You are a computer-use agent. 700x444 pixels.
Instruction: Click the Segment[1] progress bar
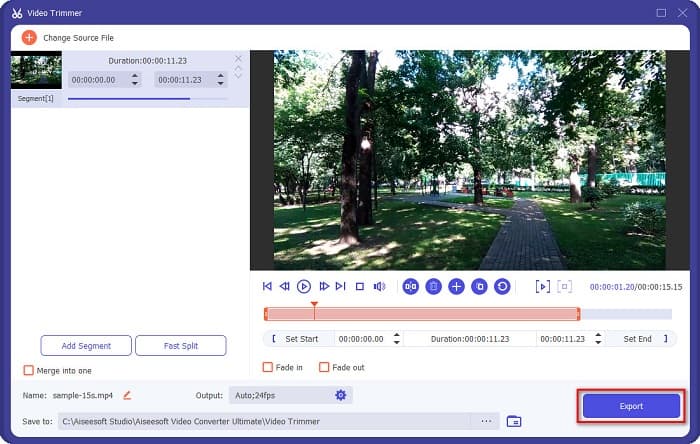click(x=147, y=99)
